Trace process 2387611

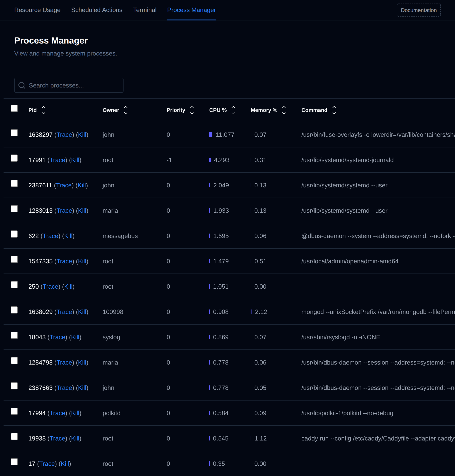coord(64,185)
